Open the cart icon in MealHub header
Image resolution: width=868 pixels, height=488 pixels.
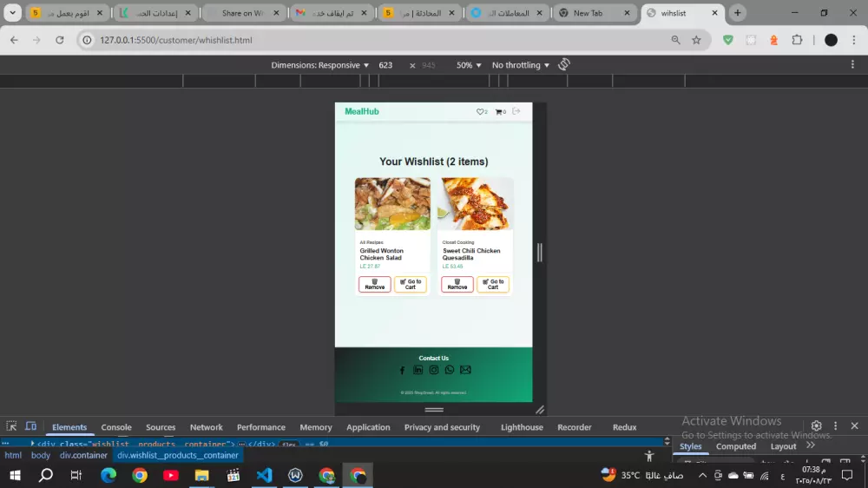(499, 112)
